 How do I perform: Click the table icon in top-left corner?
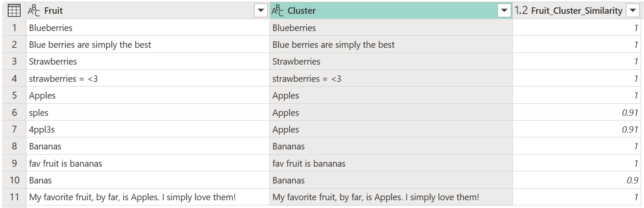coord(14,11)
